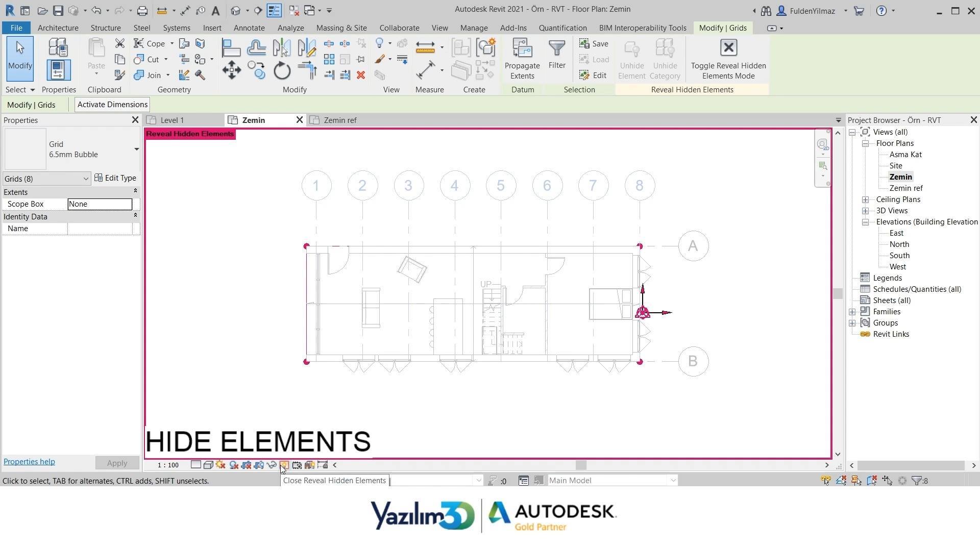
Task: Click the Save icon in quick access toolbar
Action: pos(58,11)
